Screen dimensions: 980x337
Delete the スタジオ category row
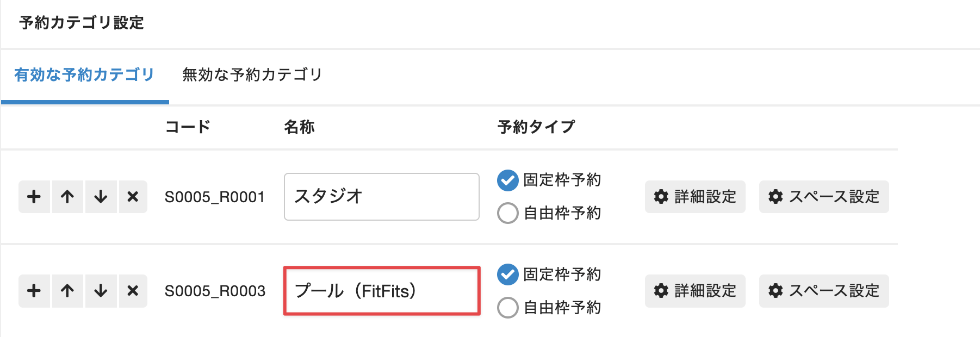tap(133, 197)
